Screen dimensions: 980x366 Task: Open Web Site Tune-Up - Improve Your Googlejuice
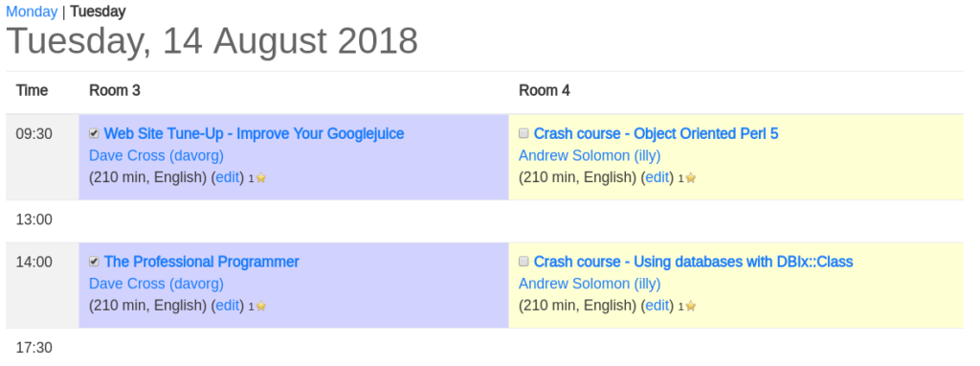[254, 133]
